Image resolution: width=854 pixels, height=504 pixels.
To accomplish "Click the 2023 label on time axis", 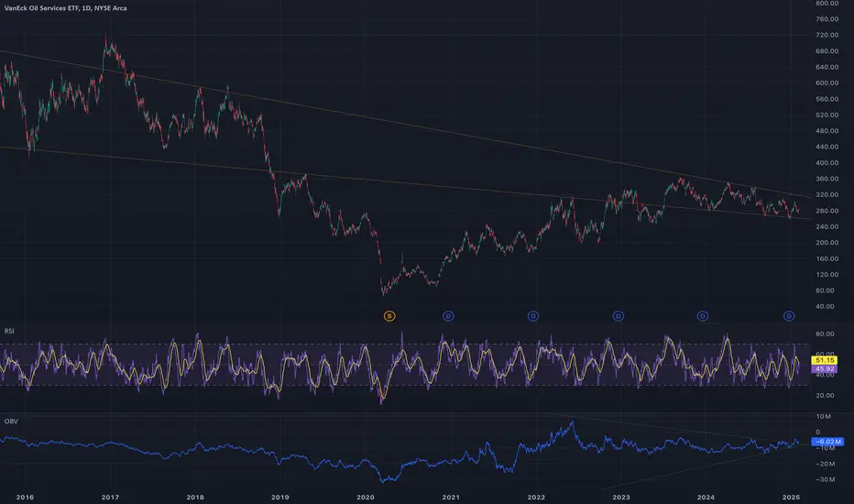I will click(621, 497).
